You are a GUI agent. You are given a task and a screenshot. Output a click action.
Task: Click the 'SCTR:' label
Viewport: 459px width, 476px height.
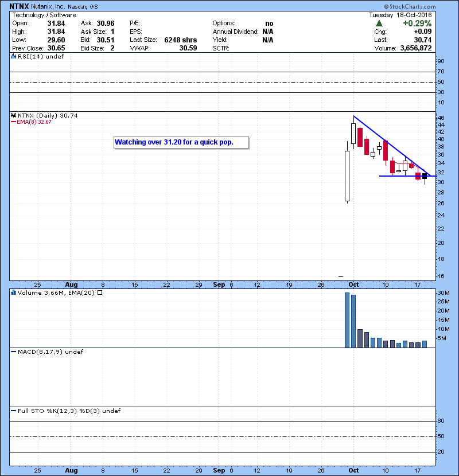(x=221, y=48)
